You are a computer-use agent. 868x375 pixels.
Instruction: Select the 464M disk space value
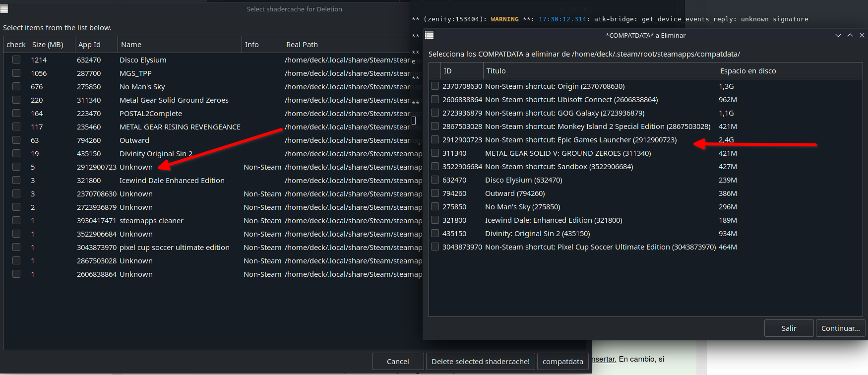[x=728, y=247]
